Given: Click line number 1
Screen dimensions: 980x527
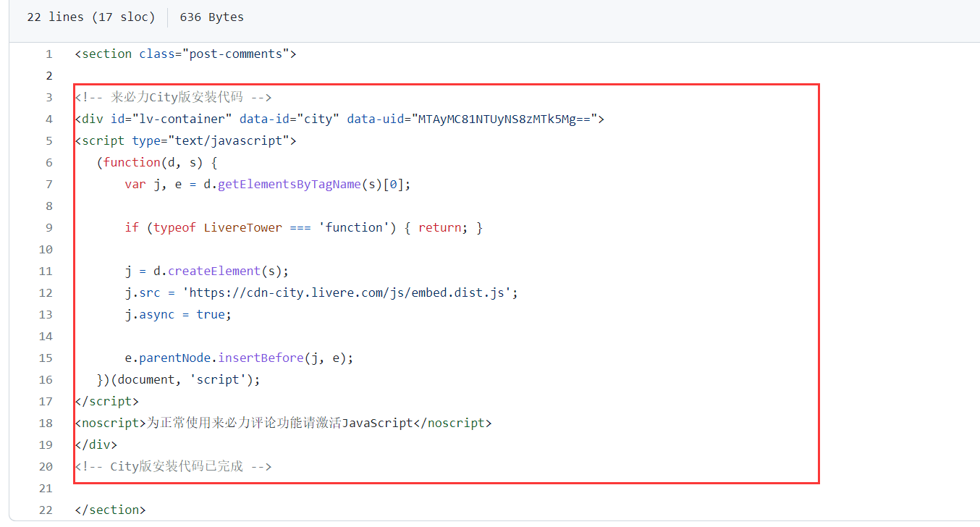Looking at the screenshot, I should click(49, 54).
